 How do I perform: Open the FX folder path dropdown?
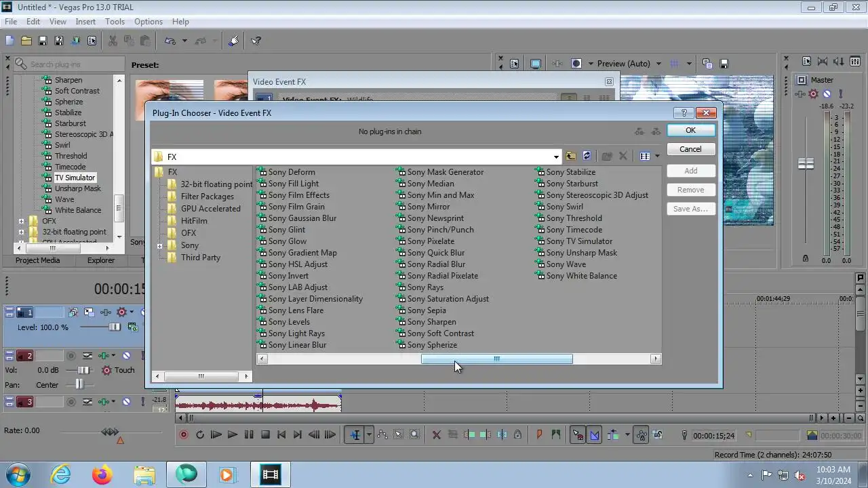tap(556, 157)
